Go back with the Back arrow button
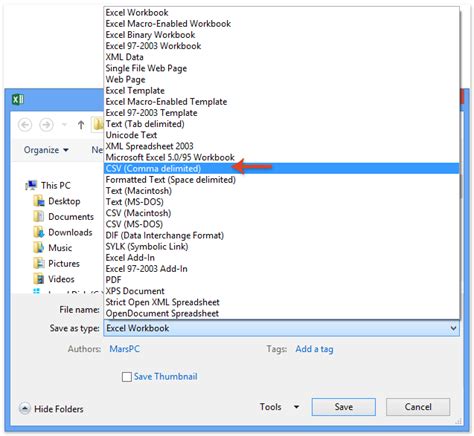The width and height of the screenshot is (474, 436). point(25,125)
